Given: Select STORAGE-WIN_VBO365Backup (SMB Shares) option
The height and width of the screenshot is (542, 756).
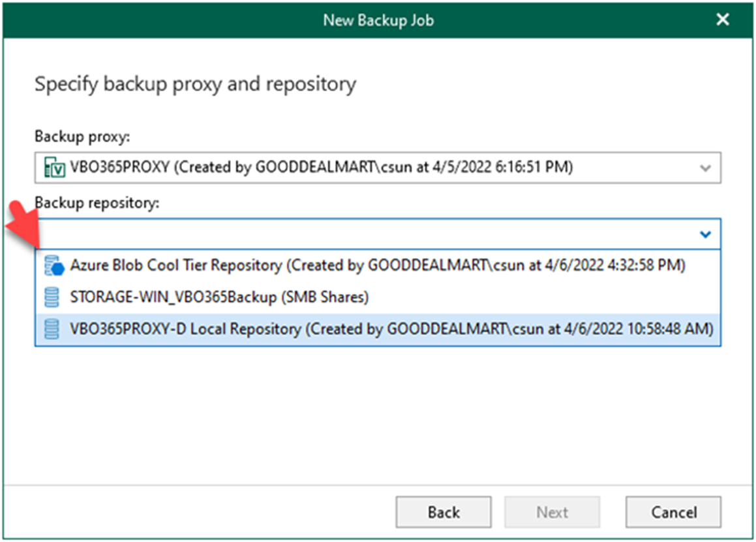Looking at the screenshot, I should tap(378, 297).
